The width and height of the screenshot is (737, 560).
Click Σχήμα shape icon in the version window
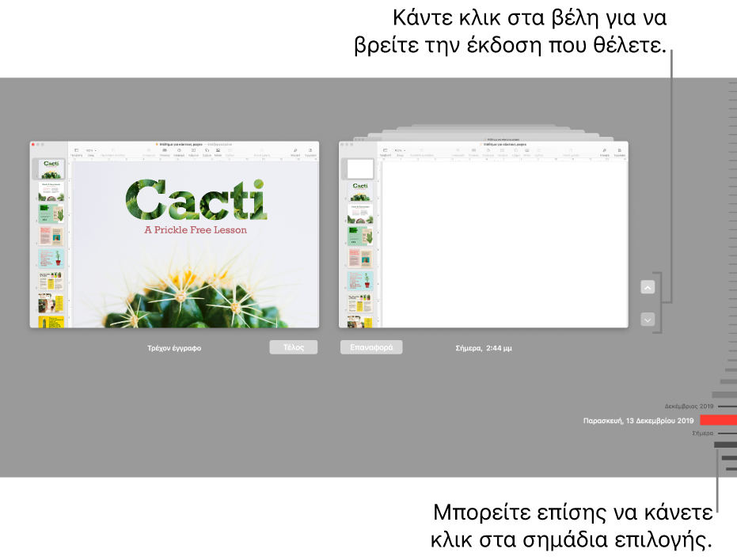515,150
